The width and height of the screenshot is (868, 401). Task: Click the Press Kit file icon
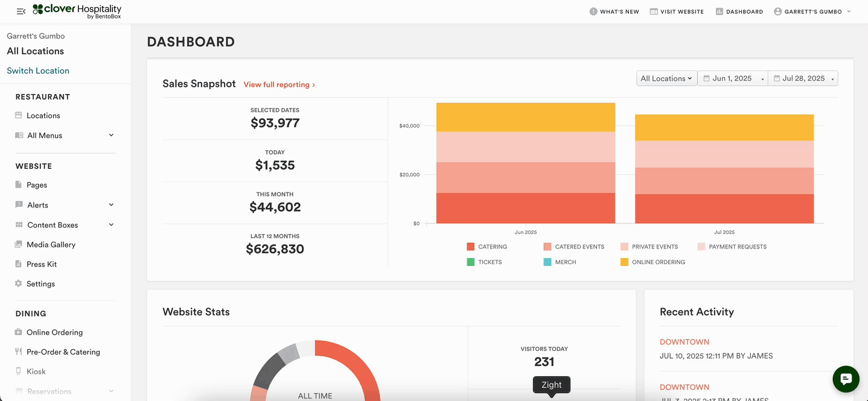pyautogui.click(x=19, y=264)
